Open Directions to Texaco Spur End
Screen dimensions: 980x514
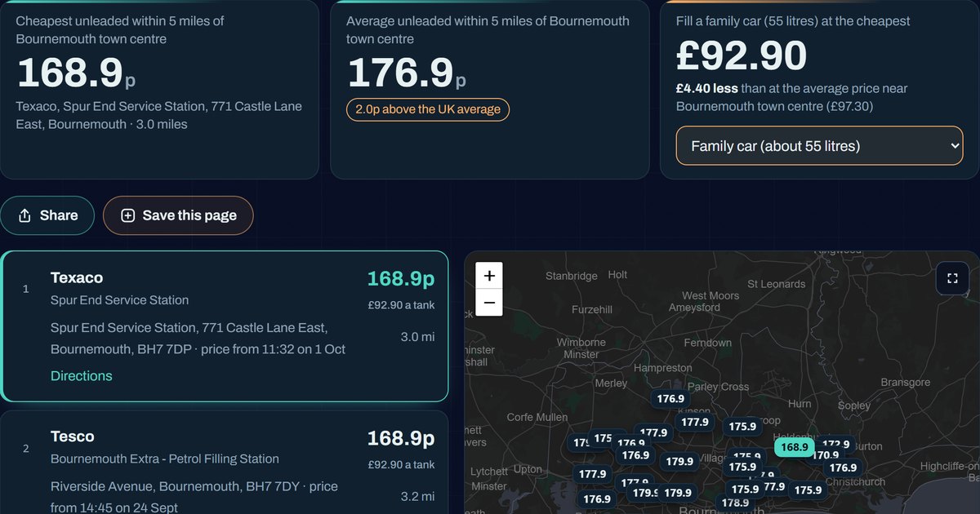82,376
